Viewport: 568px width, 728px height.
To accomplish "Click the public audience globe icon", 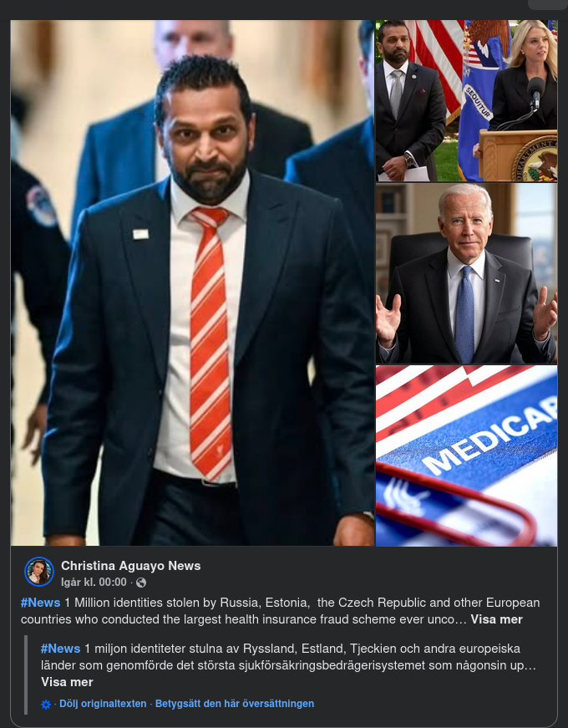I will coord(141,583).
